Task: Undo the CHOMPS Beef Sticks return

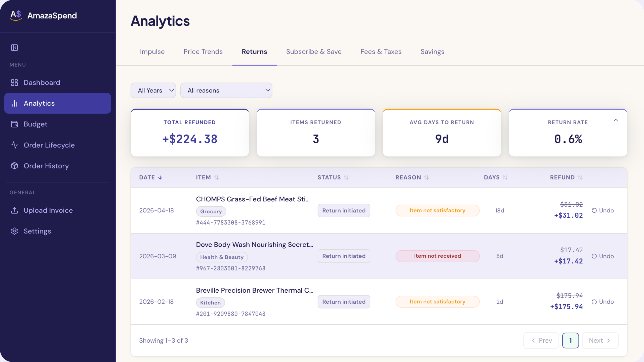Action: [x=602, y=210]
